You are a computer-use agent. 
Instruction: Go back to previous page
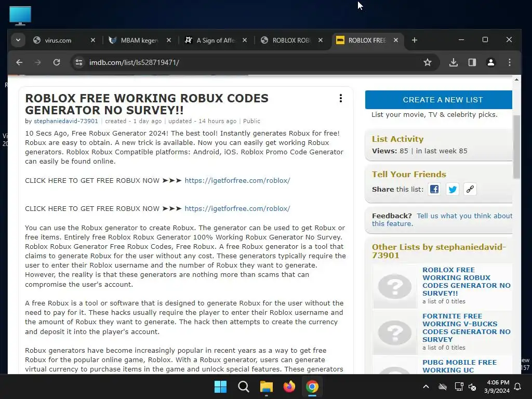pyautogui.click(x=19, y=62)
